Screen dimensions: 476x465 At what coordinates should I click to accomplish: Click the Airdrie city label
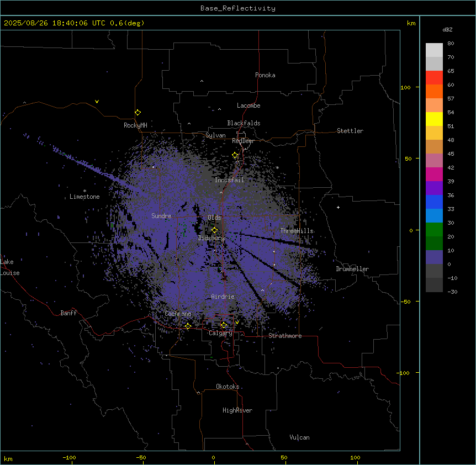pyautogui.click(x=223, y=297)
